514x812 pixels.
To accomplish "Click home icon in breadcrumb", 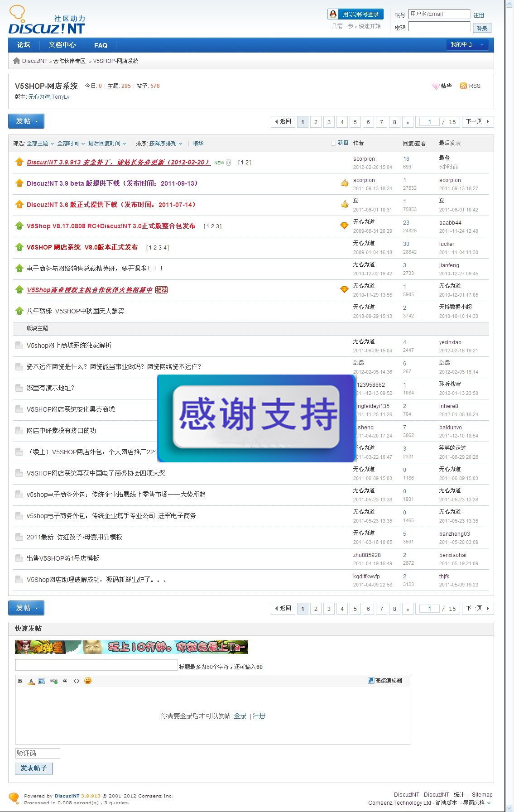I will [x=17, y=61].
